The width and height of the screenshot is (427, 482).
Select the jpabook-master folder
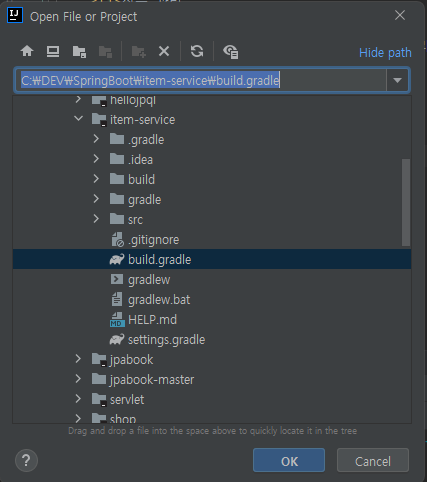(x=212, y=379)
